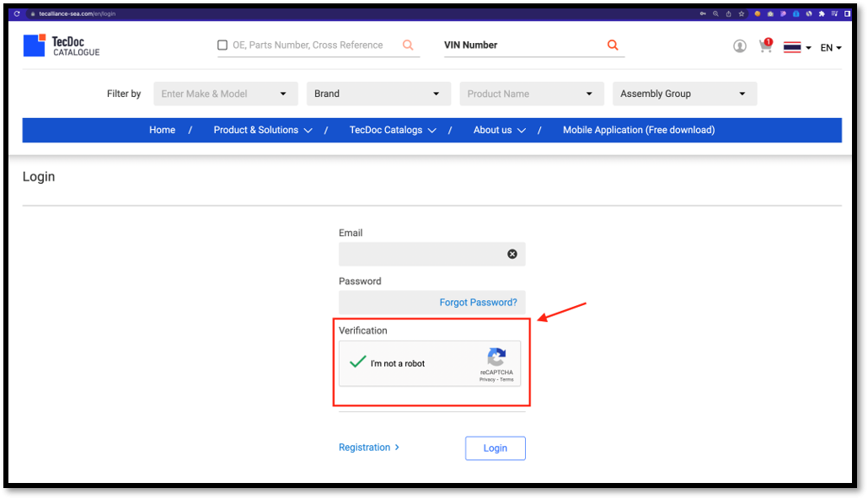The image size is (868, 499).
Task: Expand the Product & Solutions menu
Action: click(263, 130)
